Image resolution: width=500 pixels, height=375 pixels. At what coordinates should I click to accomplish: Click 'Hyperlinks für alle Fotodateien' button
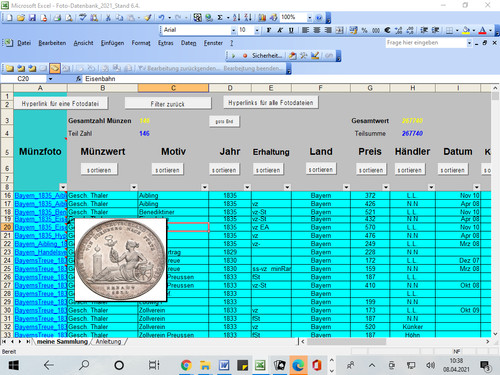tap(271, 103)
